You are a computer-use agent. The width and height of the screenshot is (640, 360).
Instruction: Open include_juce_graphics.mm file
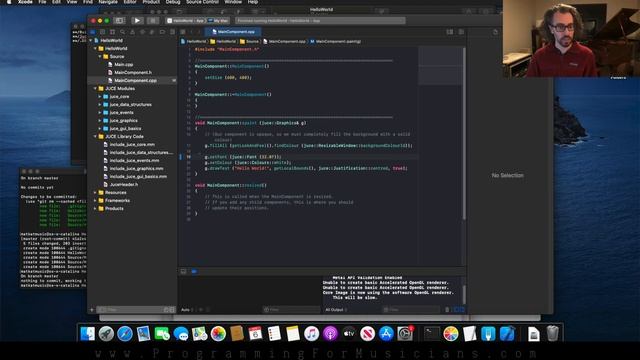point(136,168)
